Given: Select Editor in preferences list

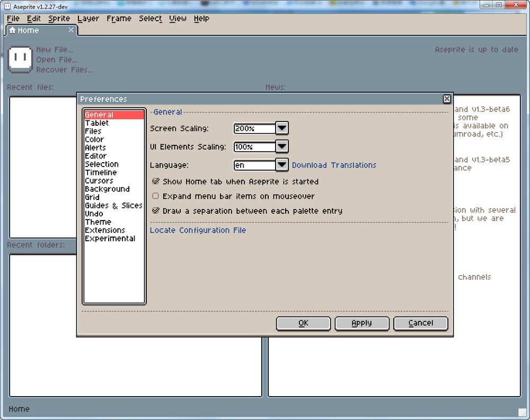Looking at the screenshot, I should pyautogui.click(x=114, y=156).
